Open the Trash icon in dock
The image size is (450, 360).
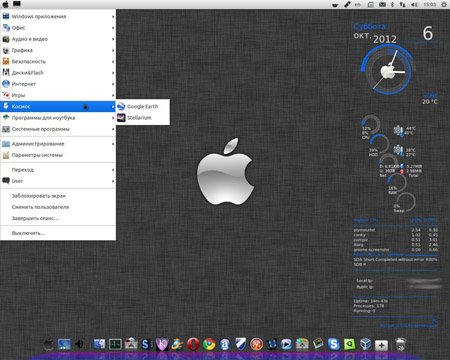[401, 344]
